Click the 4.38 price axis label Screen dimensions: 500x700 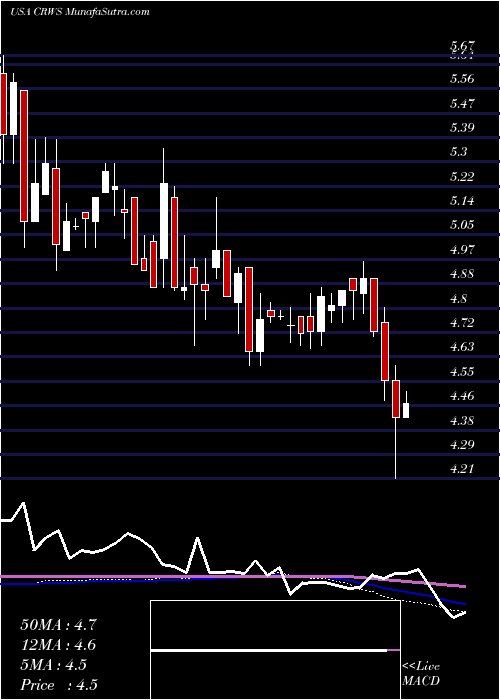[x=463, y=420]
